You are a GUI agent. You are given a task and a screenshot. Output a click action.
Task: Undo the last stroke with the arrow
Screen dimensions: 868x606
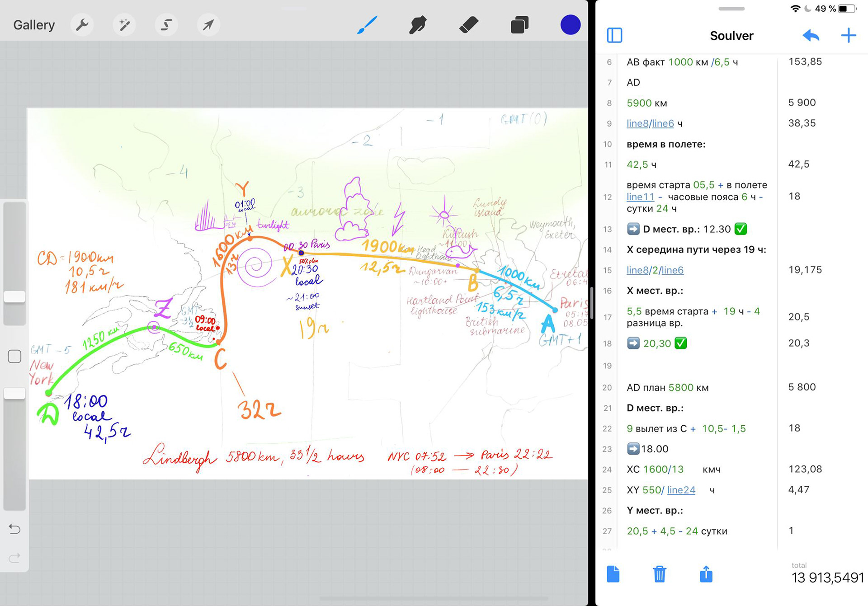[x=14, y=529]
